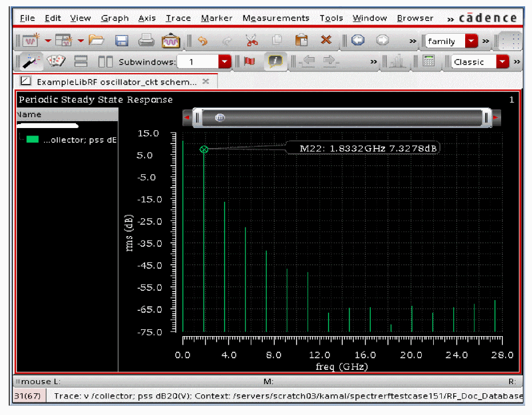Open the Marker menu
The height and width of the screenshot is (415, 532).
pyautogui.click(x=217, y=18)
